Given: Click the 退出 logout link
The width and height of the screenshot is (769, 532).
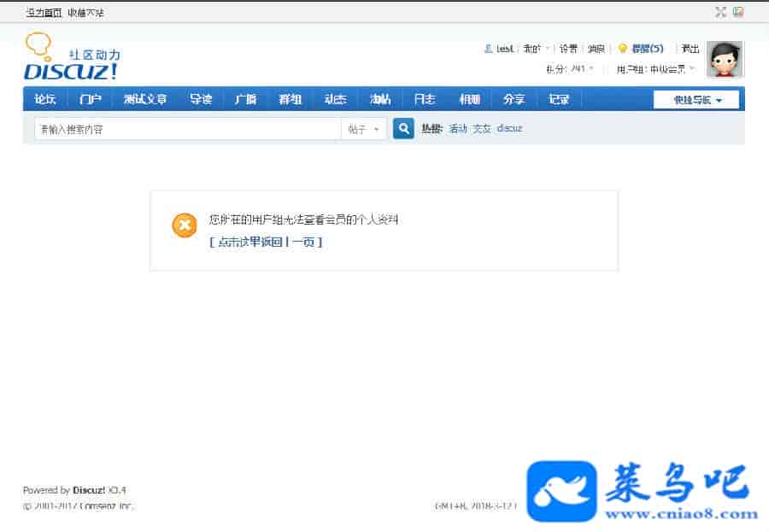Looking at the screenshot, I should 690,49.
